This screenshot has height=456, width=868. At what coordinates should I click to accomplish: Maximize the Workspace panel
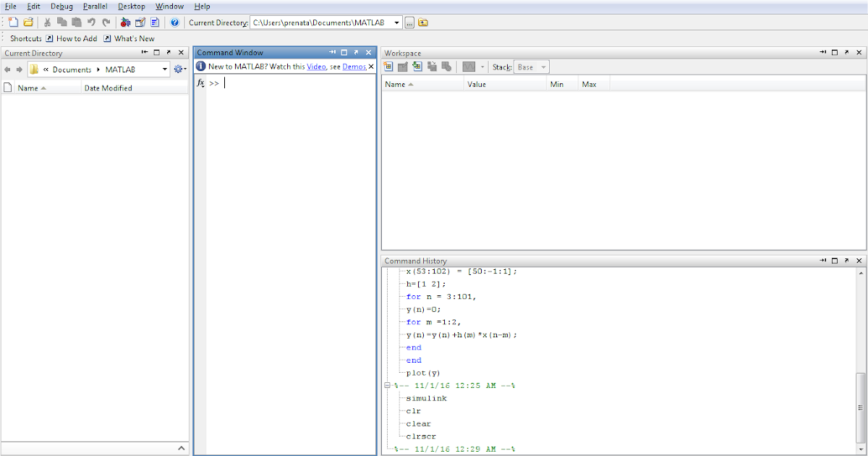835,52
